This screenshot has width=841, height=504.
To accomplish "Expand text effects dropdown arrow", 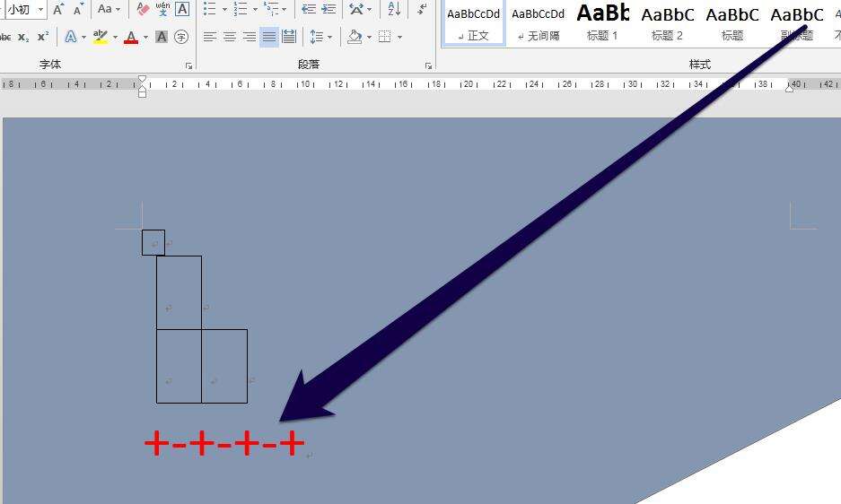I will [83, 38].
